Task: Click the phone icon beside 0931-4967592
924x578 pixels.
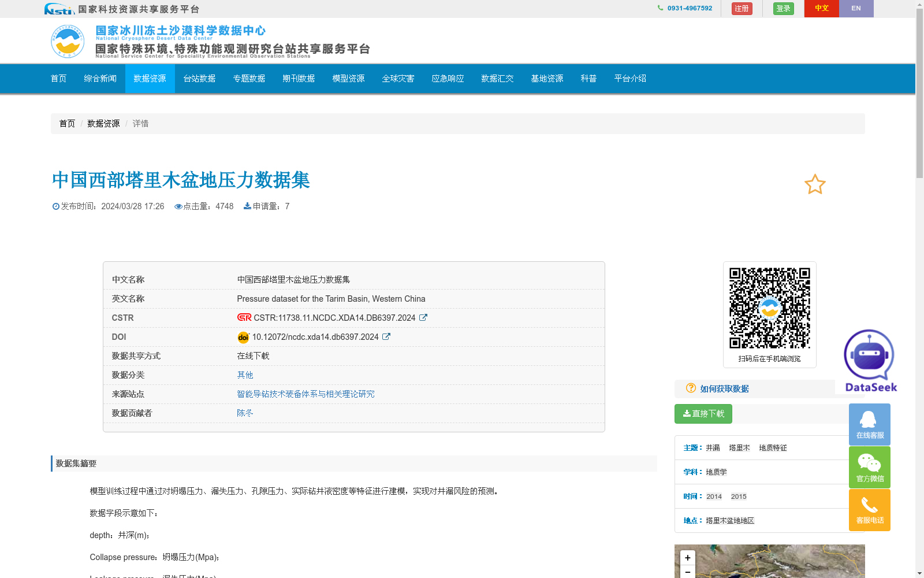Action: [x=660, y=8]
